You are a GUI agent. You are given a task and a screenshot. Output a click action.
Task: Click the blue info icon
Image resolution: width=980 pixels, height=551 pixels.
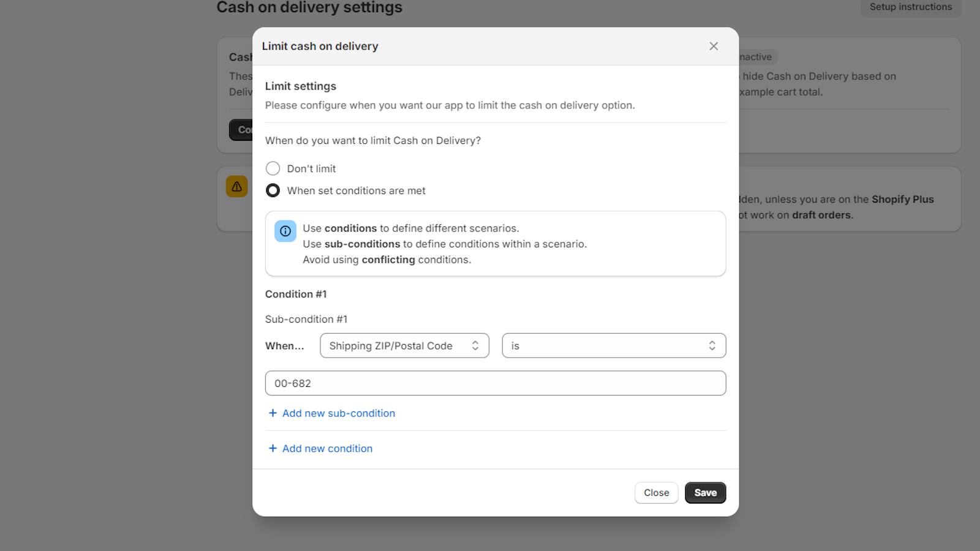click(x=285, y=231)
